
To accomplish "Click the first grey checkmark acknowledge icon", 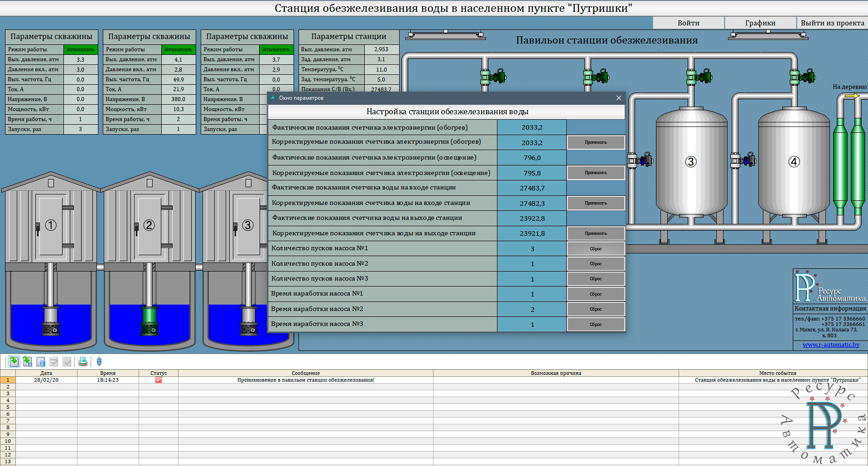I will point(54,361).
